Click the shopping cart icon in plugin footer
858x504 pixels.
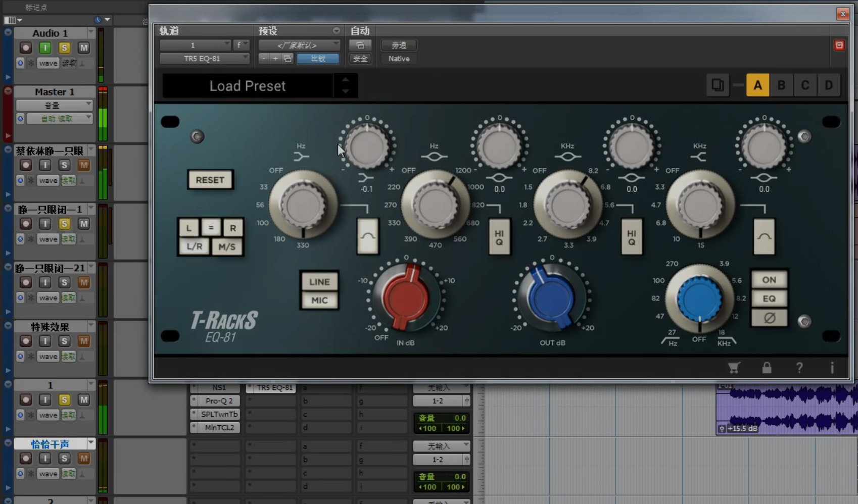coord(734,368)
